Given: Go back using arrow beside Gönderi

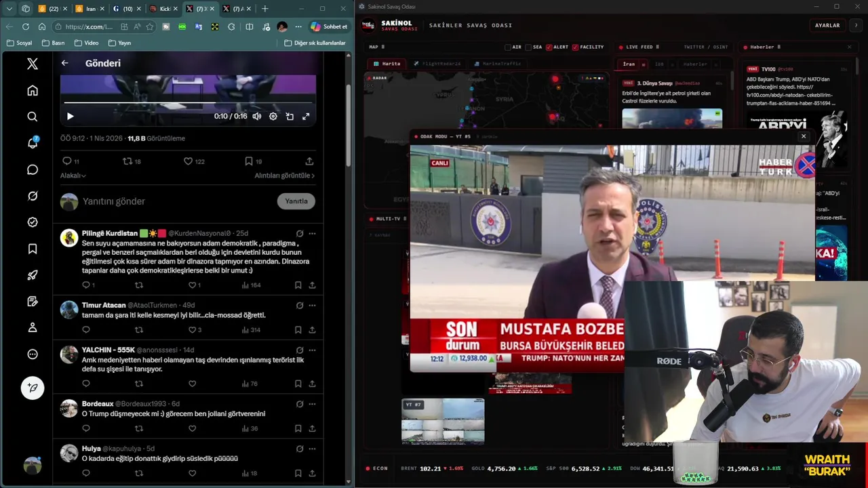Looking at the screenshot, I should pos(64,63).
